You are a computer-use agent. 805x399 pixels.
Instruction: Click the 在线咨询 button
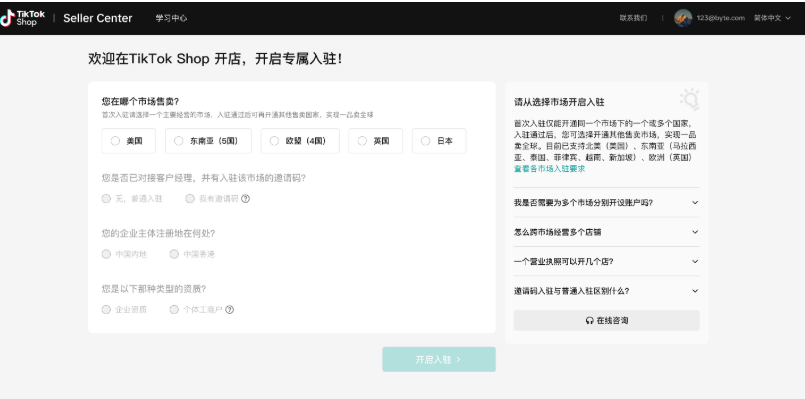pyautogui.click(x=606, y=320)
